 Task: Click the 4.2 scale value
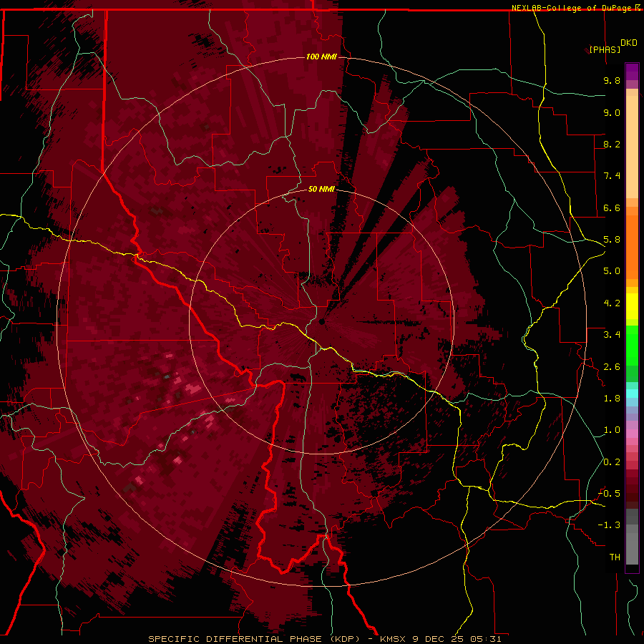tap(612, 303)
